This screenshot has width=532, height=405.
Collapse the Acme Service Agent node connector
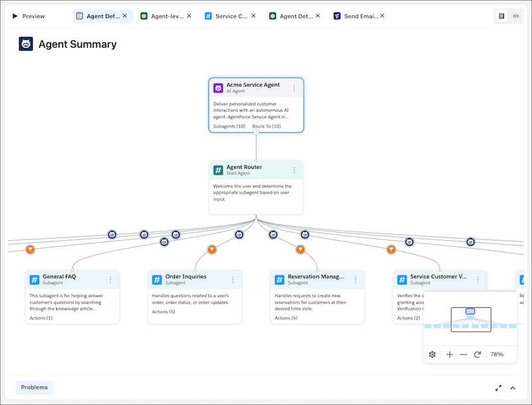(x=256, y=132)
